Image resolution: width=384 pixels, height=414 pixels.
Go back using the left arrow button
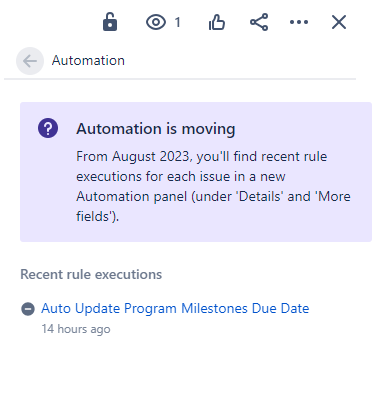30,61
